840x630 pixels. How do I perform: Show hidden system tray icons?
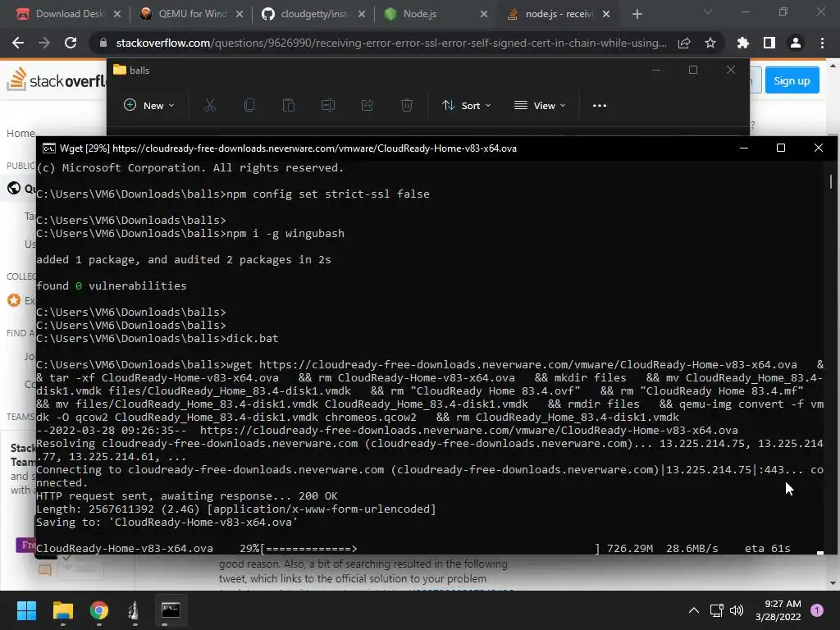point(694,610)
